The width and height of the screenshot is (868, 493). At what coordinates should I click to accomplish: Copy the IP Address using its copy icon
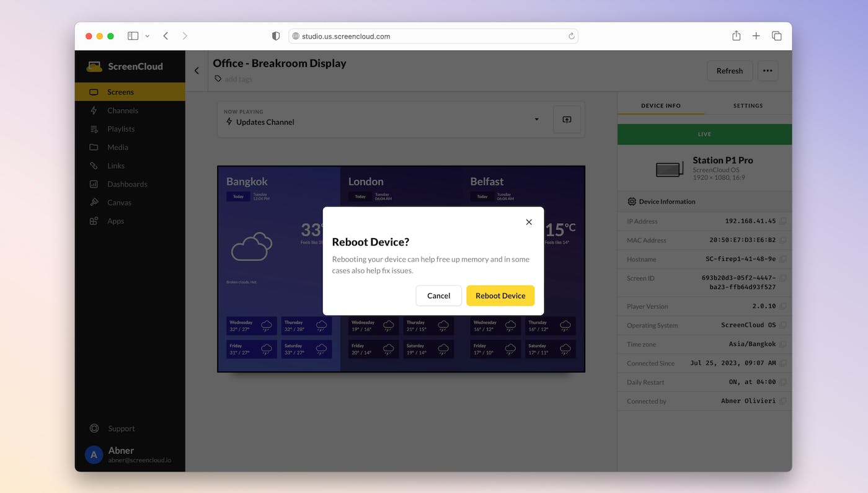(x=782, y=221)
